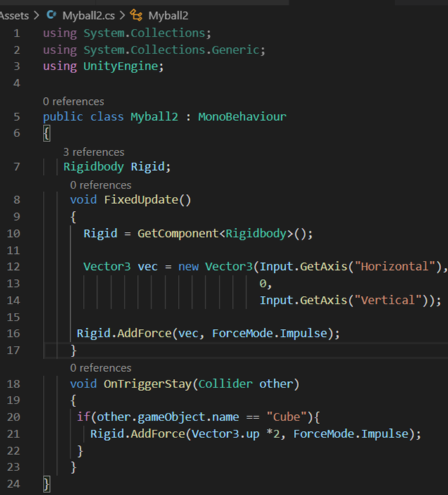Click '0 references' CodeLens above FixedUpdate
The width and height of the screenshot is (448, 495).
101,185
